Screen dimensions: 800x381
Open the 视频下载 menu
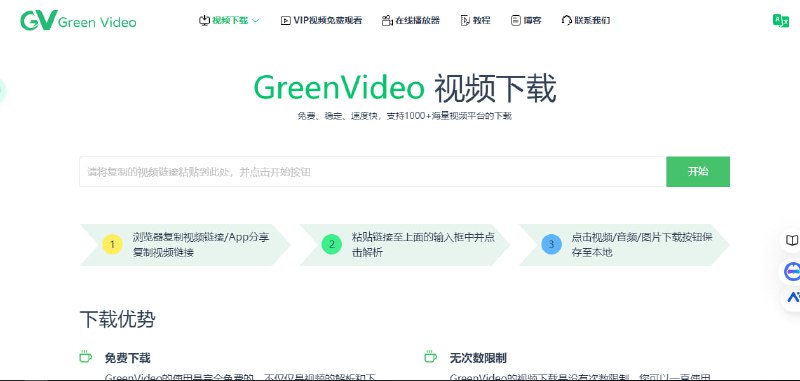tap(229, 20)
